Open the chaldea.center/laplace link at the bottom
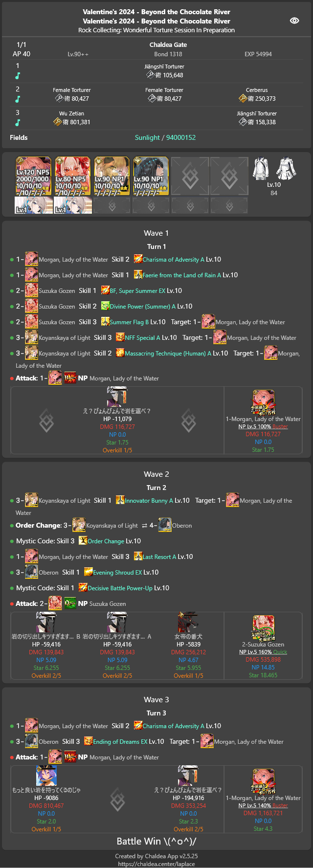The height and width of the screenshot is (868, 313). (156, 864)
